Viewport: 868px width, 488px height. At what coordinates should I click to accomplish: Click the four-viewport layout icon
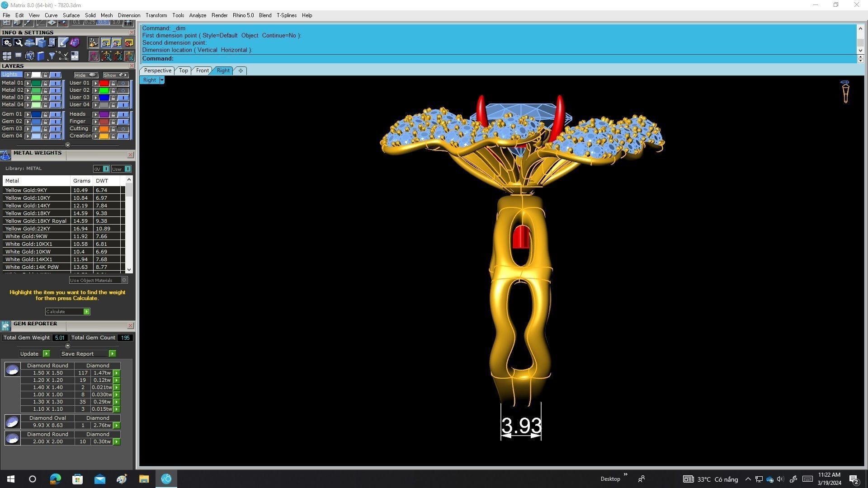point(7,56)
